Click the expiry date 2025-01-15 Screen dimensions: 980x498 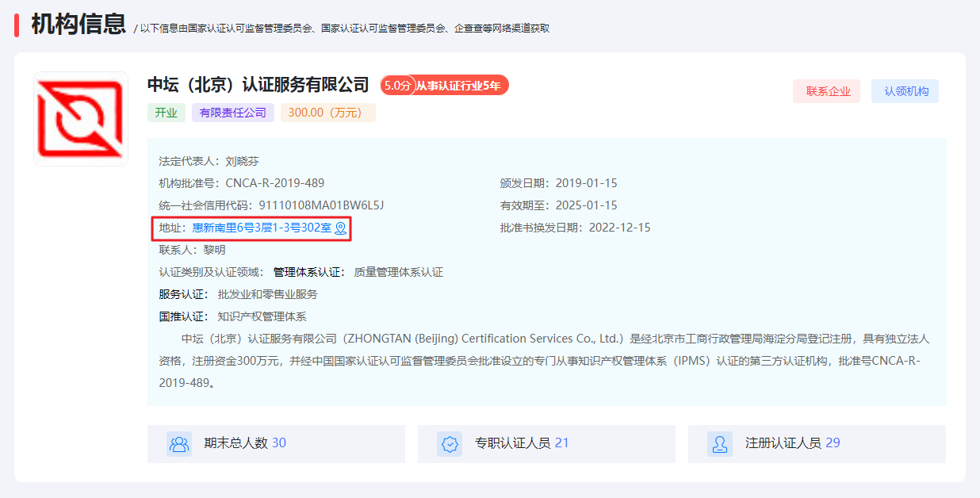click(x=587, y=205)
